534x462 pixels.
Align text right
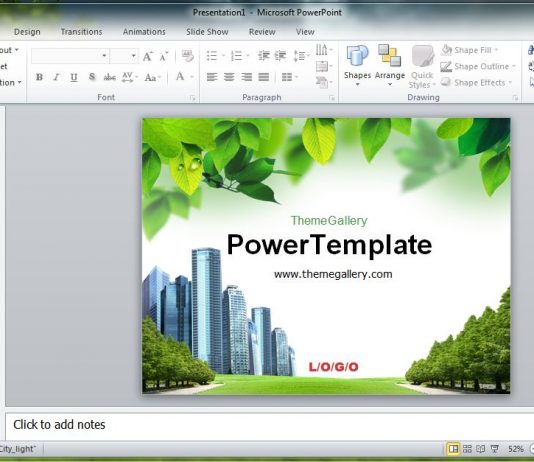pos(247,77)
